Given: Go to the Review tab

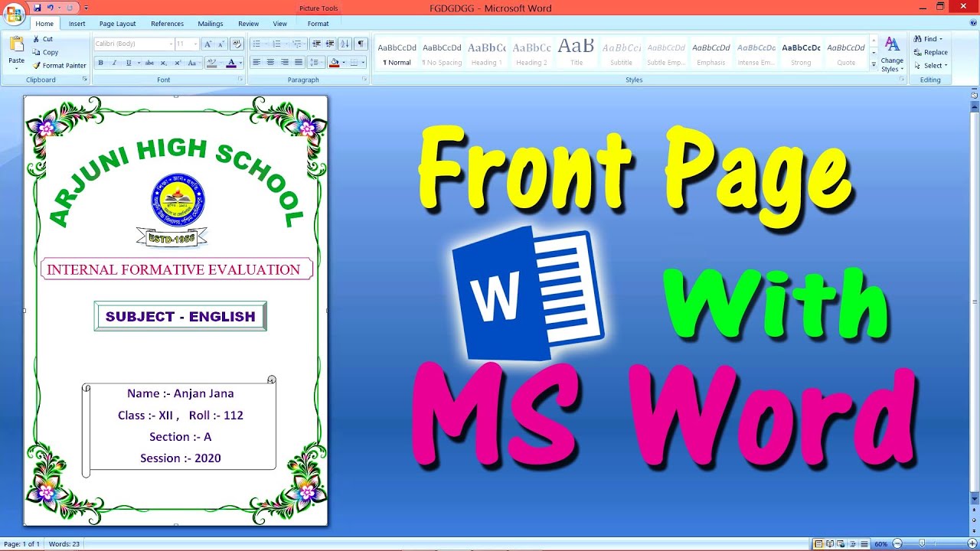Looking at the screenshot, I should [248, 24].
